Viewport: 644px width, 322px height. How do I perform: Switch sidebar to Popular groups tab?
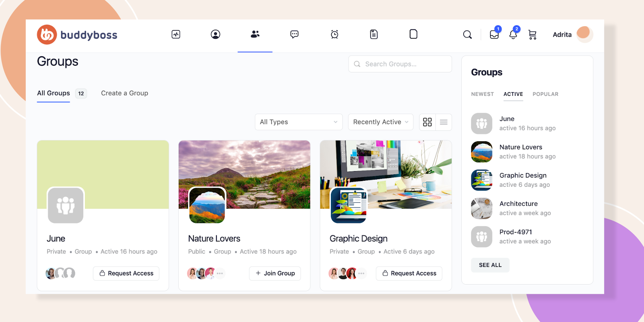545,94
